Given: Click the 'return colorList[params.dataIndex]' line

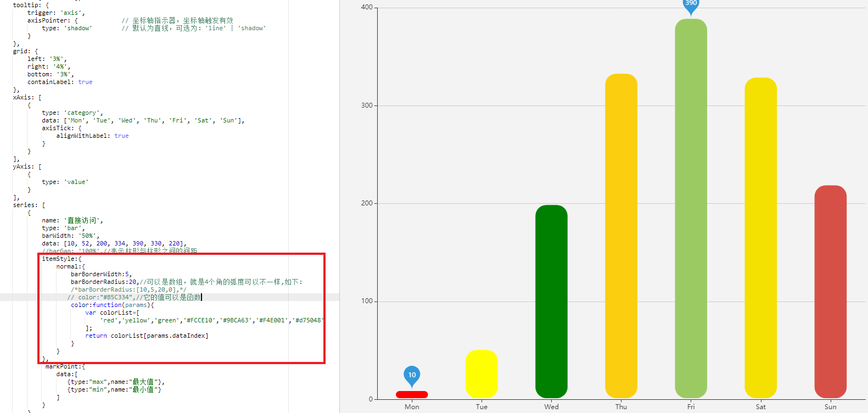Looking at the screenshot, I should [147, 336].
